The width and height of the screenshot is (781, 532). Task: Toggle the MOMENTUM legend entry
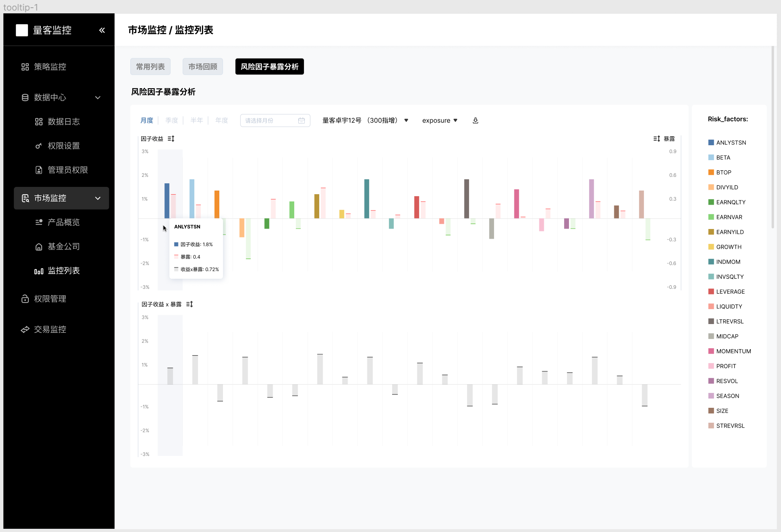point(733,351)
